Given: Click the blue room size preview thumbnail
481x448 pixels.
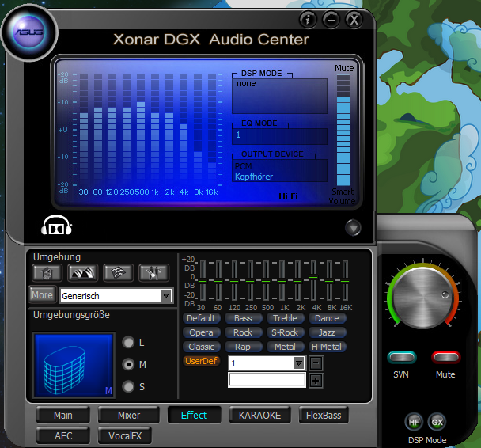Looking at the screenshot, I should pos(74,365).
